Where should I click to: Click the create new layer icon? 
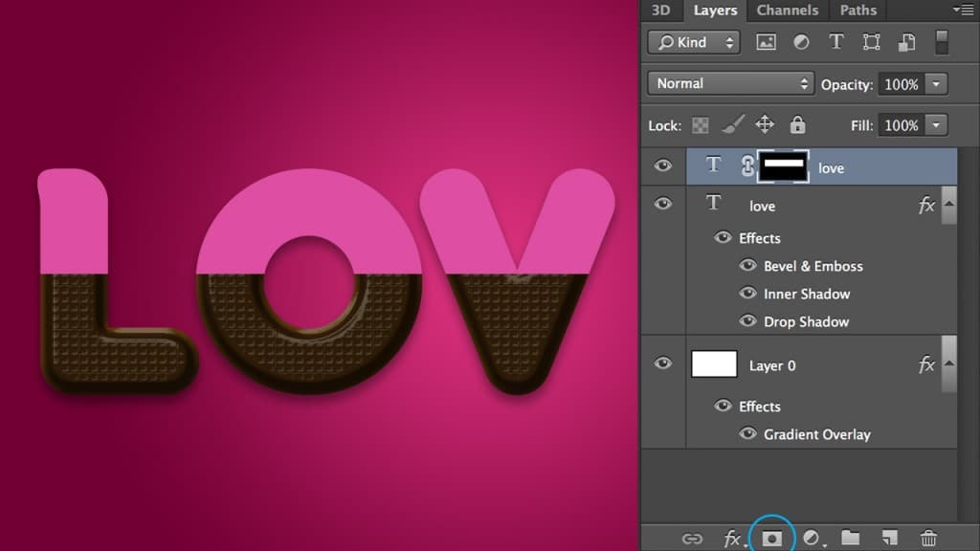(889, 539)
